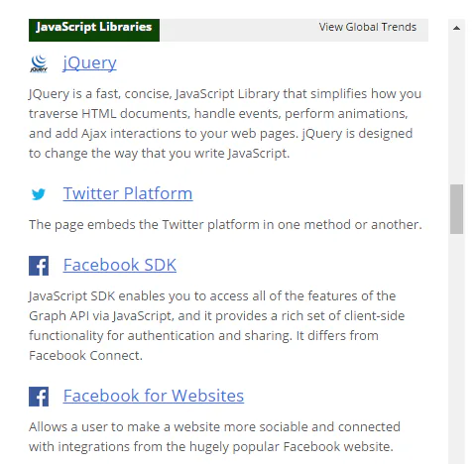
Task: Click the vertical scrollbar thumb
Action: 456,209
